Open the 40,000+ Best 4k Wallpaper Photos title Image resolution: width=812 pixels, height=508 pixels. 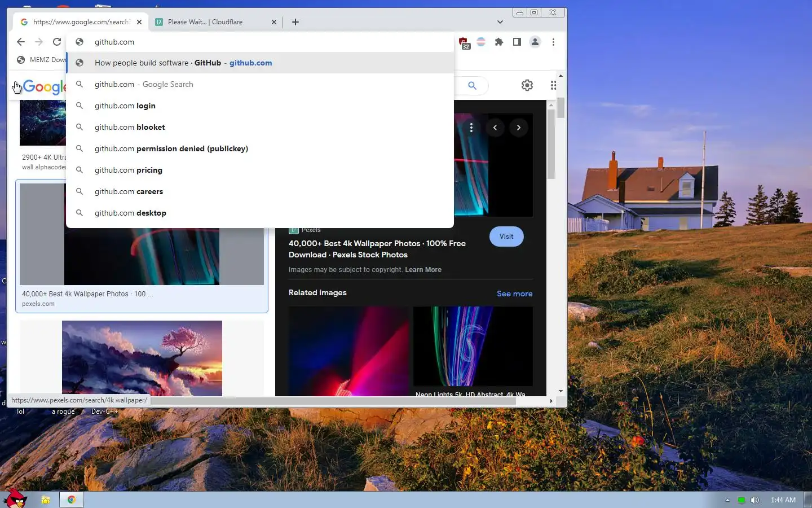tap(377, 249)
